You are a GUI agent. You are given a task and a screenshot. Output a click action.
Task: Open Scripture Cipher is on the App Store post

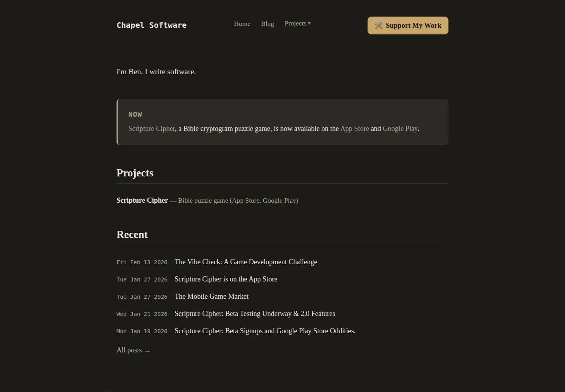click(x=226, y=279)
